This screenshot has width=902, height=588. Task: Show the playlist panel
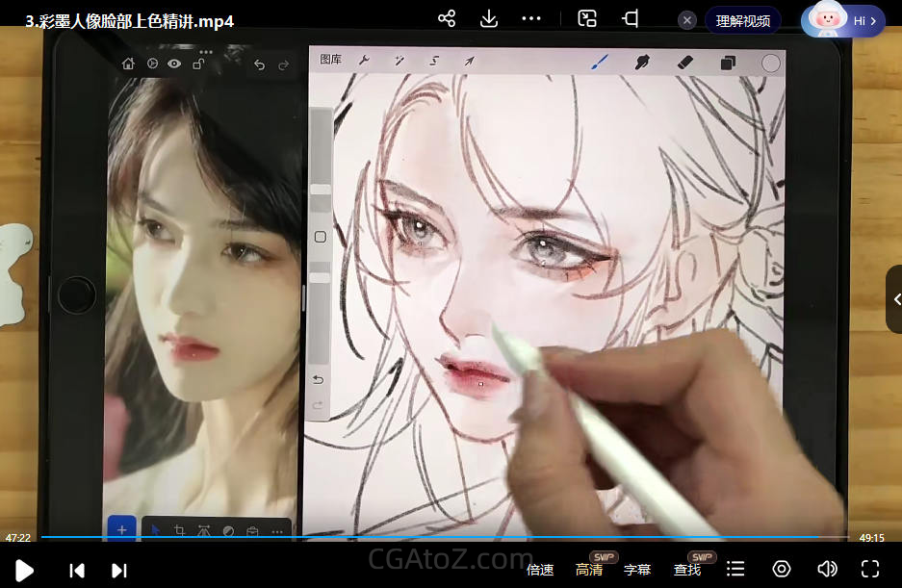(735, 570)
